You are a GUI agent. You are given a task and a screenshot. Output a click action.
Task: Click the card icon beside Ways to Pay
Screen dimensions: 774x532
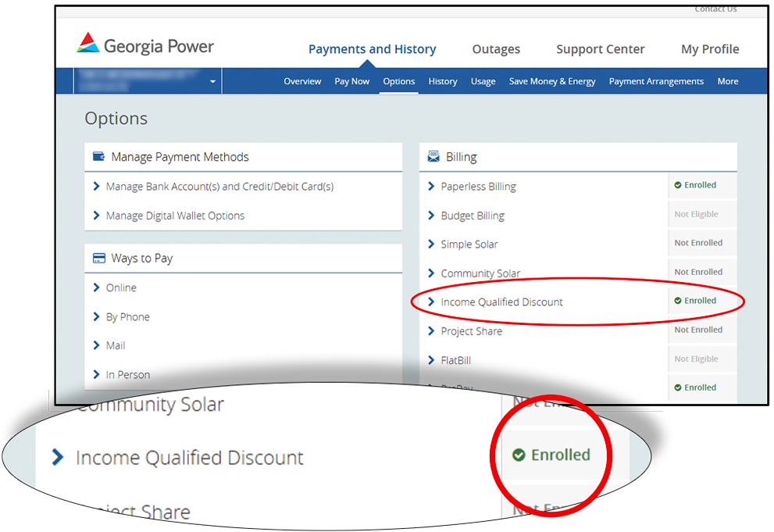point(99,259)
